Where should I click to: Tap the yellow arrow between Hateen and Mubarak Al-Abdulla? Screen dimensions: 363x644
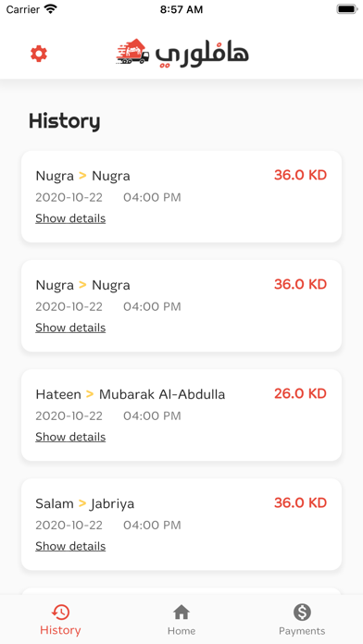(90, 394)
